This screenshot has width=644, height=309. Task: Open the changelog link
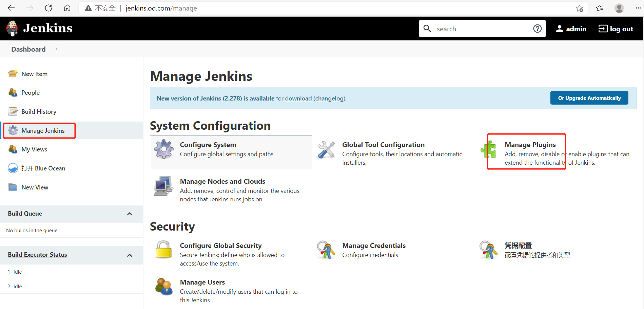329,98
